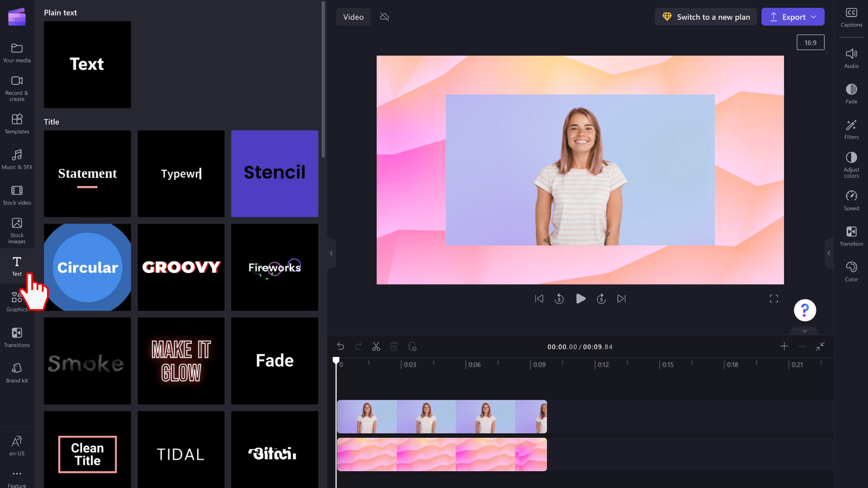Click the 16:9 aspect ratio selector
The width and height of the screenshot is (868, 488).
pos(810,42)
